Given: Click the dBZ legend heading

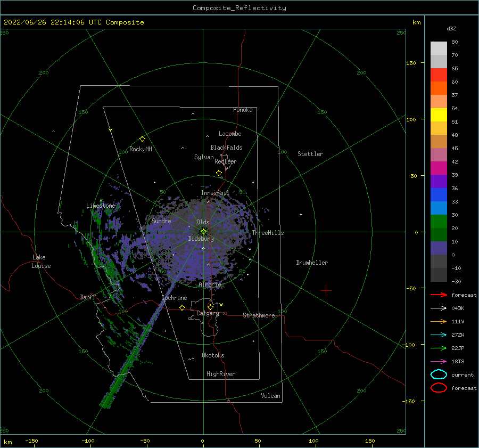Looking at the screenshot, I should (451, 29).
